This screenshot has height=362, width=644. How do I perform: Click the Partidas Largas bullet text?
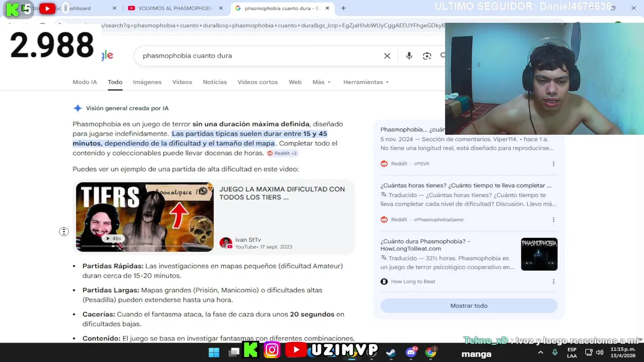click(202, 295)
